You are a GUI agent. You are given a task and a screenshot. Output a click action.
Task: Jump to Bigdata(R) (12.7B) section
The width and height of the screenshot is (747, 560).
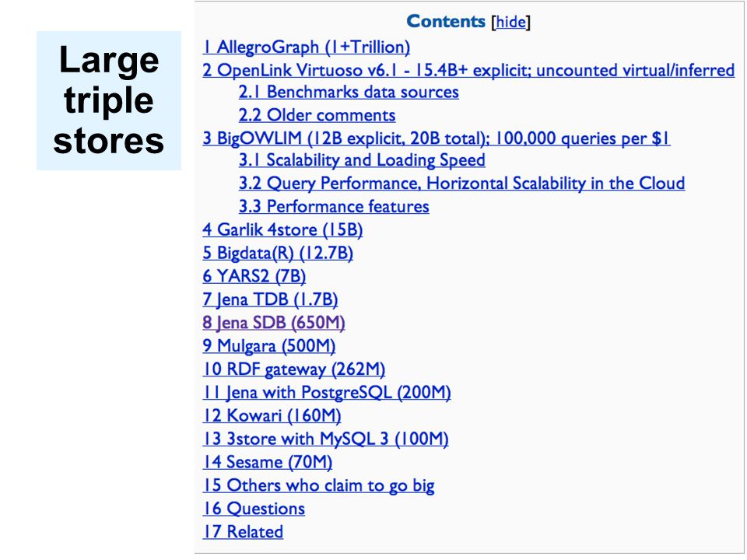pyautogui.click(x=278, y=253)
